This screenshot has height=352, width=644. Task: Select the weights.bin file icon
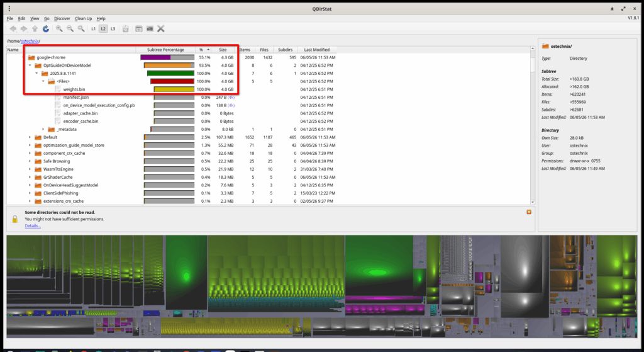click(x=58, y=89)
